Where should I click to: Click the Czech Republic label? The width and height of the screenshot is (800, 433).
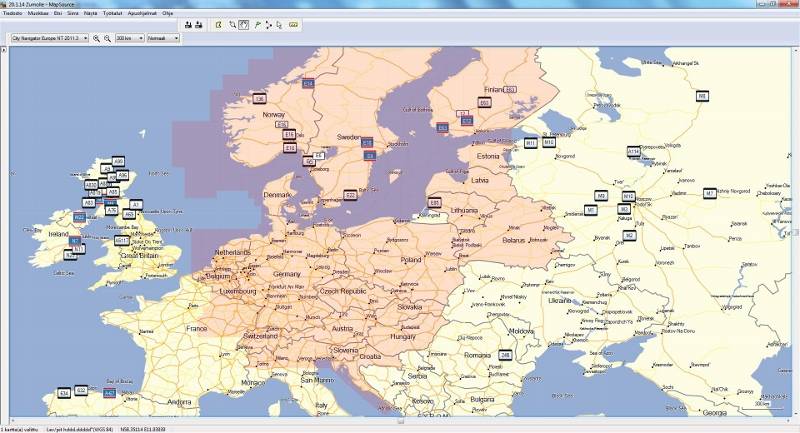point(343,291)
